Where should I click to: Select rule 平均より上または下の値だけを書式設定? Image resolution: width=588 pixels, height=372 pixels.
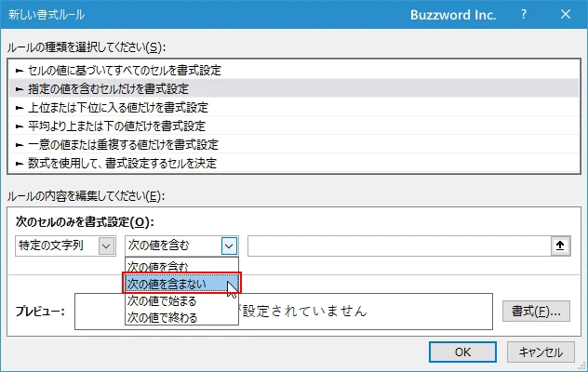click(294, 126)
